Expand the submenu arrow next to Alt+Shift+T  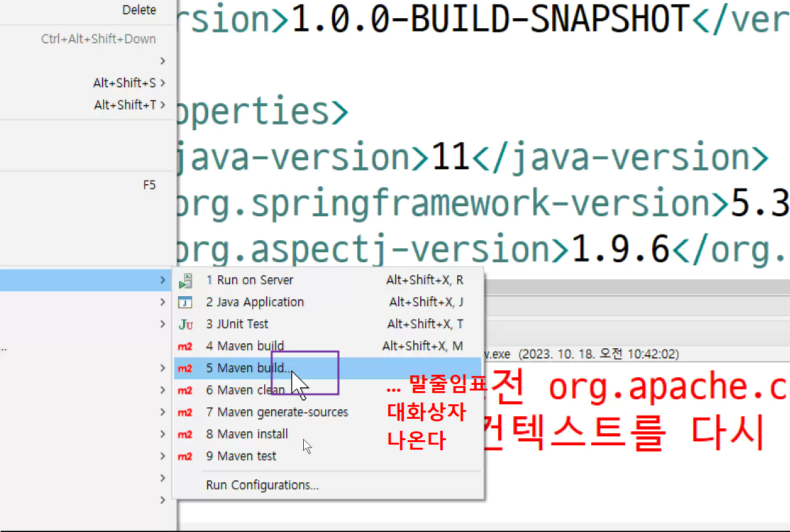[163, 104]
